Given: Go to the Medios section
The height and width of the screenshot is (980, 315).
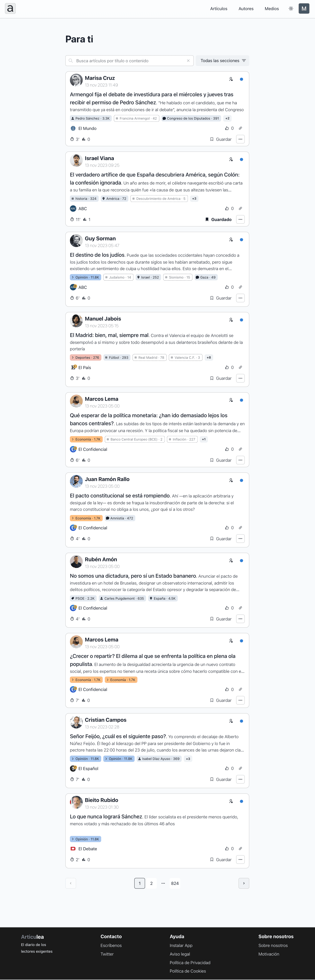Looking at the screenshot, I should (x=272, y=9).
